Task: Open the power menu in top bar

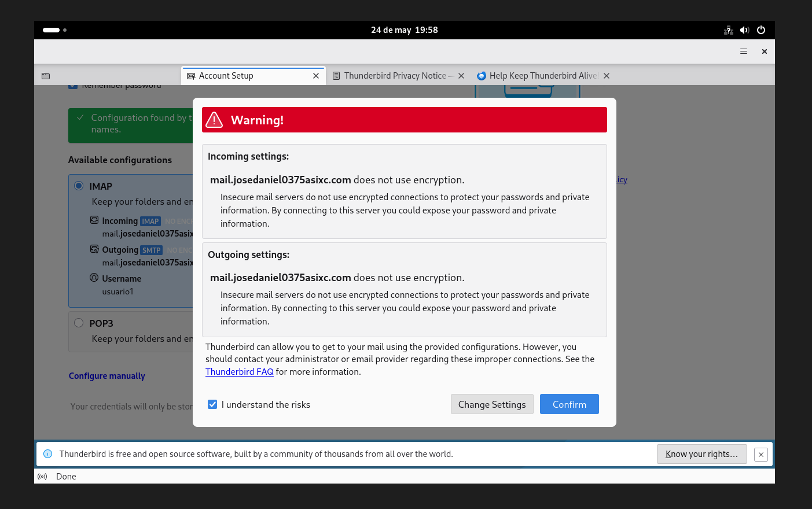Action: (x=761, y=30)
